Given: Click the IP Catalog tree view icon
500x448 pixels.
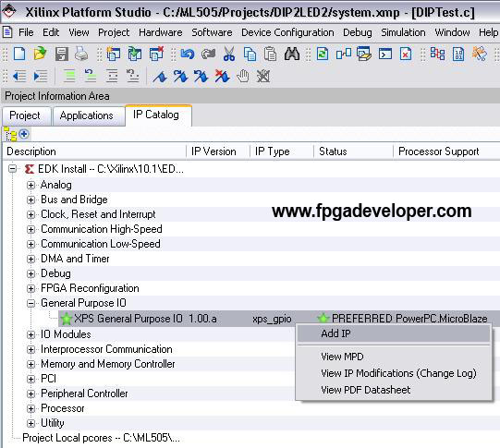Looking at the screenshot, I should (x=10, y=135).
